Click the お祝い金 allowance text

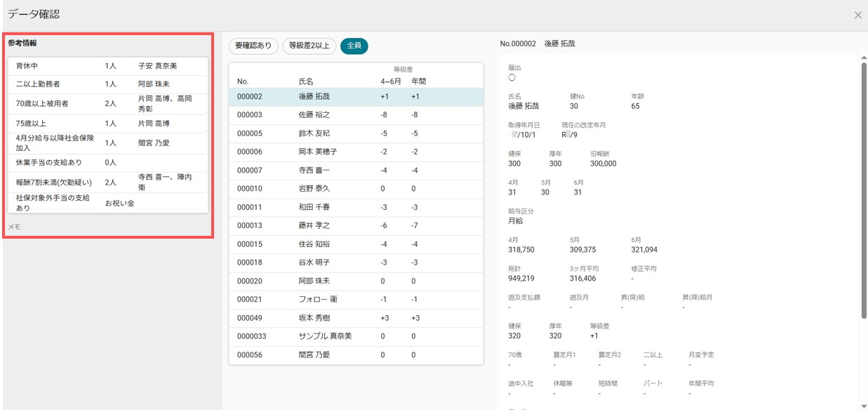tap(119, 203)
